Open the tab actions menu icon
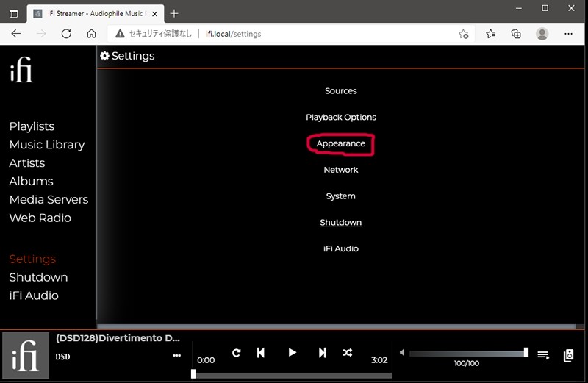The width and height of the screenshot is (588, 383). tap(13, 14)
